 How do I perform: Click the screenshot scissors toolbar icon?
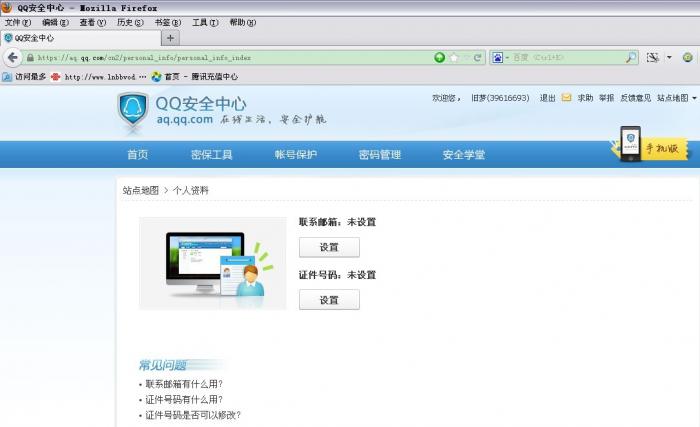click(652, 57)
